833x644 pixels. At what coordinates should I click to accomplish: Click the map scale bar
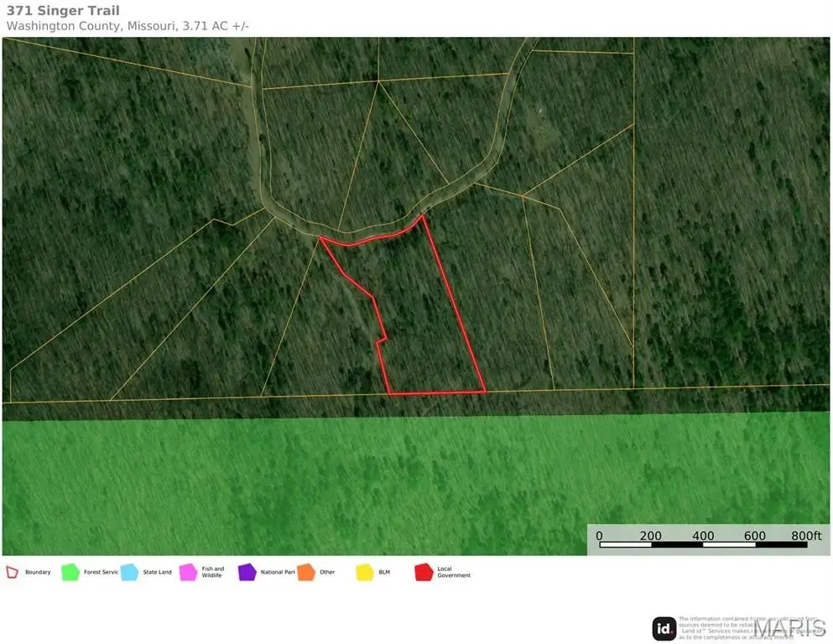tap(702, 545)
